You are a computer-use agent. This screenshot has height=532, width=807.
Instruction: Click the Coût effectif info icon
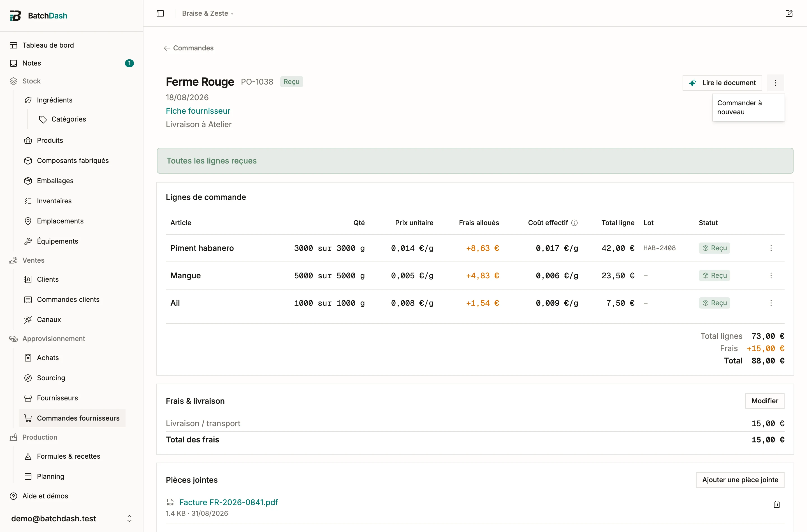point(574,223)
